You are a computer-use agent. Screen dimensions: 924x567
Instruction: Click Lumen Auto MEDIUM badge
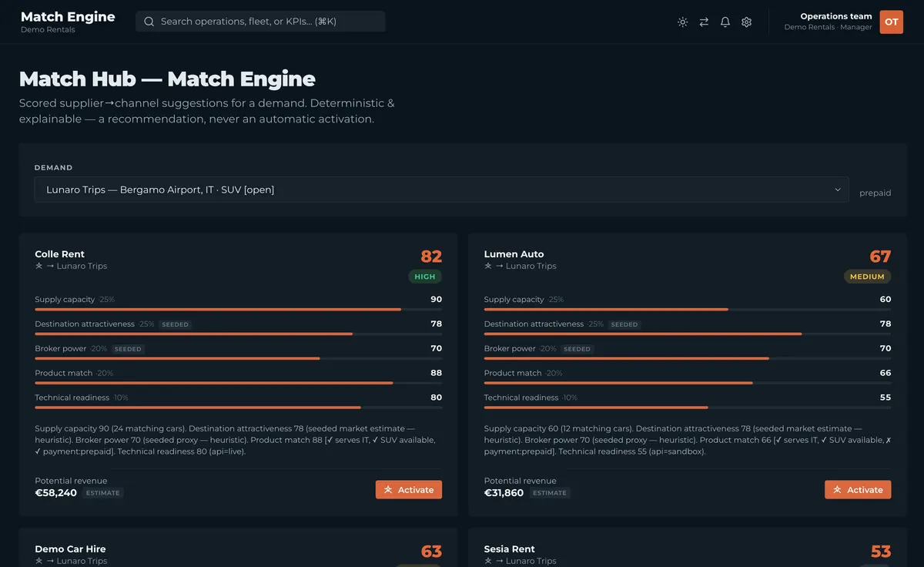click(x=868, y=277)
